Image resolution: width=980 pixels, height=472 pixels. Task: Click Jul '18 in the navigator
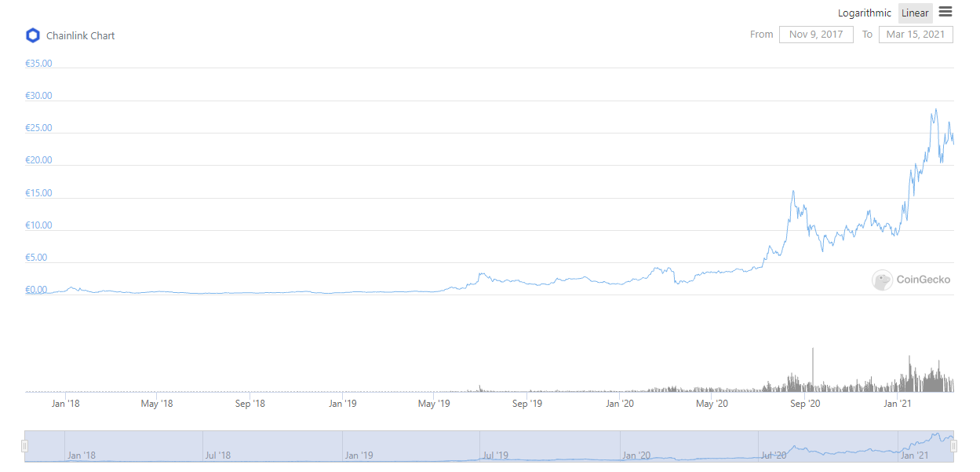coord(217,455)
